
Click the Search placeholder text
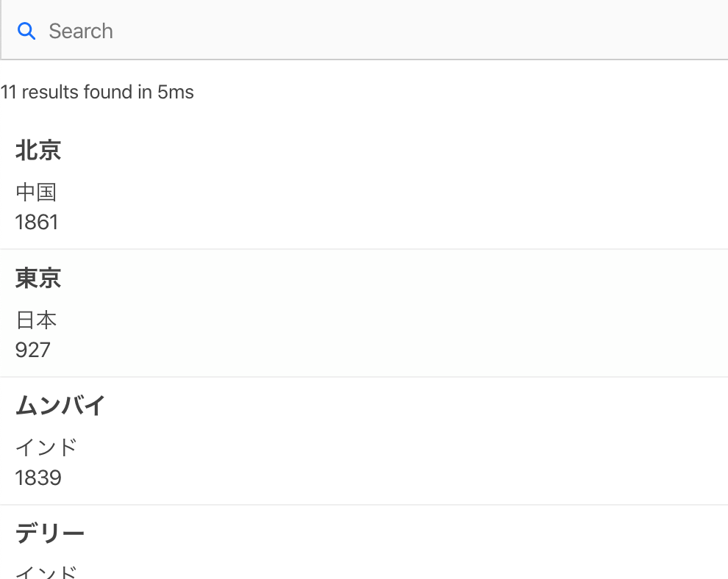(81, 31)
